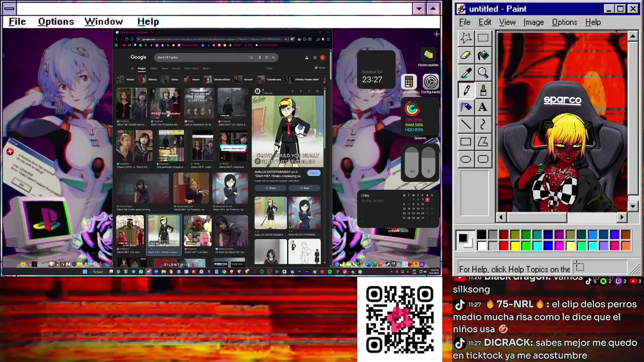Click the Save button under the preview
644x362 pixels.
tap(304, 188)
